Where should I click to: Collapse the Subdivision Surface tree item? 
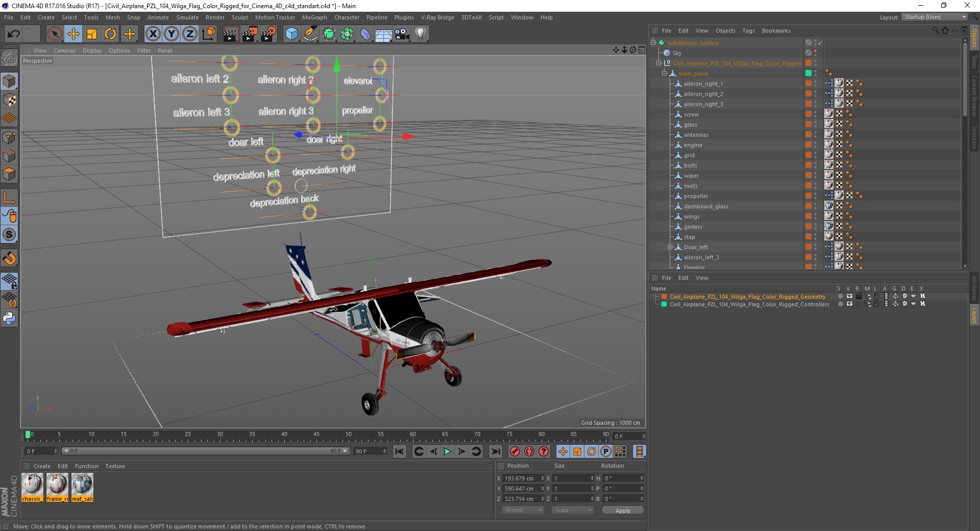pos(653,43)
